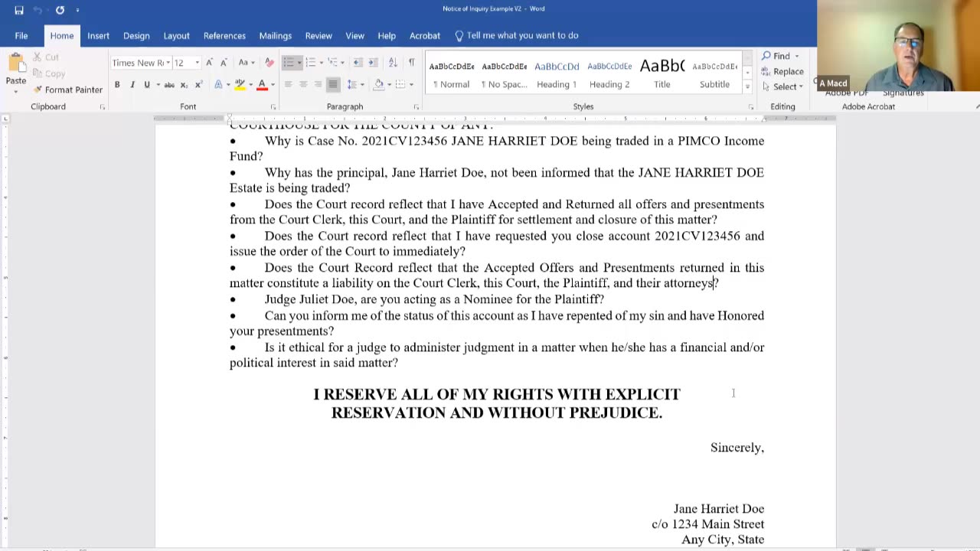
Task: Clear all formatting with eraser icon
Action: [x=269, y=63]
